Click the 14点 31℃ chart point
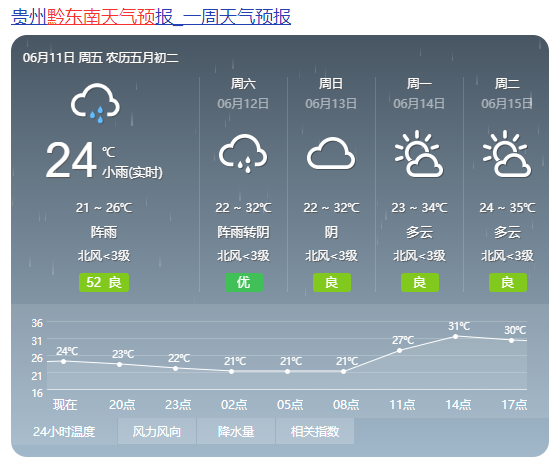Screen dimensions: 554x465 [455, 336]
